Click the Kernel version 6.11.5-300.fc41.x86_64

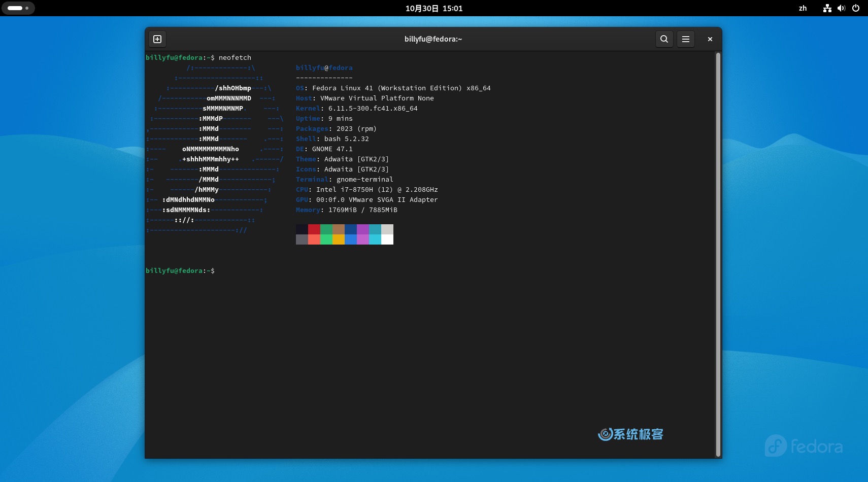(x=373, y=109)
